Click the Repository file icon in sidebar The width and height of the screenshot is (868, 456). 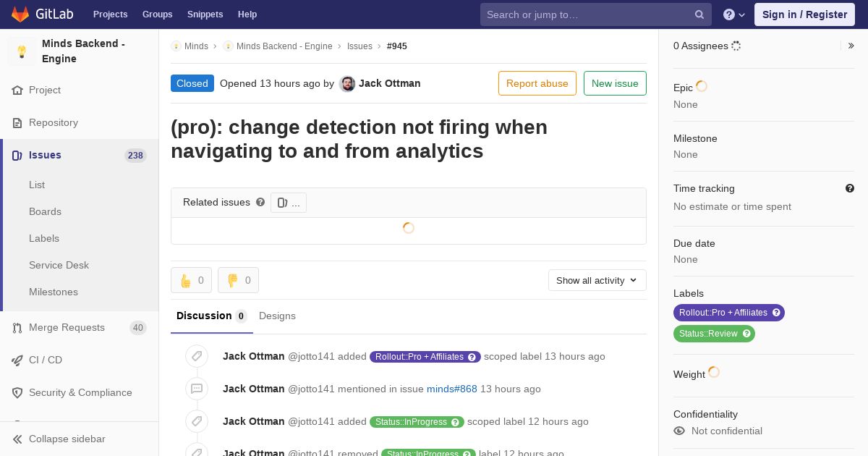tap(17, 123)
